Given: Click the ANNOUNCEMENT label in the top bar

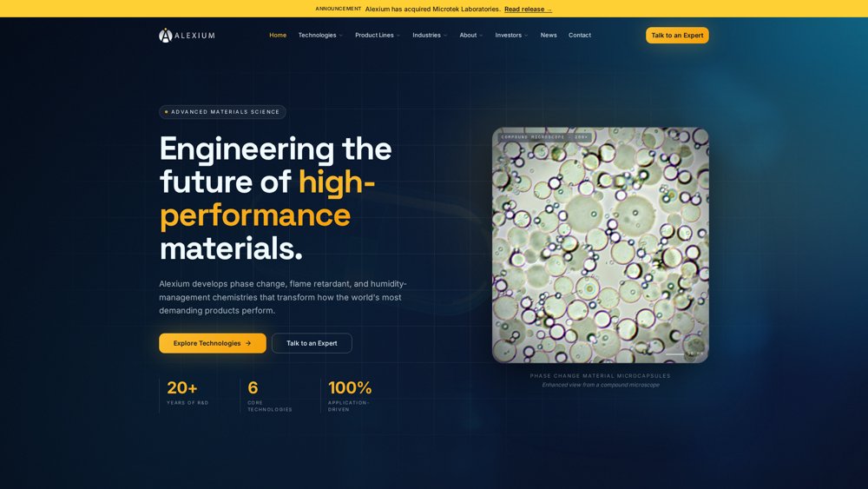Looking at the screenshot, I should 339,9.
